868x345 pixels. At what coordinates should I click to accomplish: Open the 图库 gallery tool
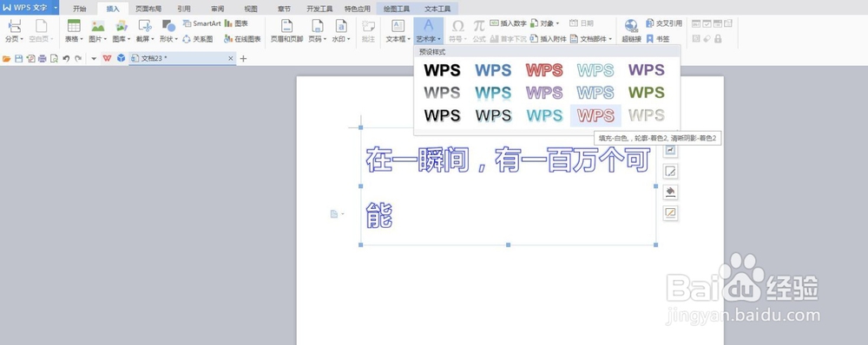122,30
